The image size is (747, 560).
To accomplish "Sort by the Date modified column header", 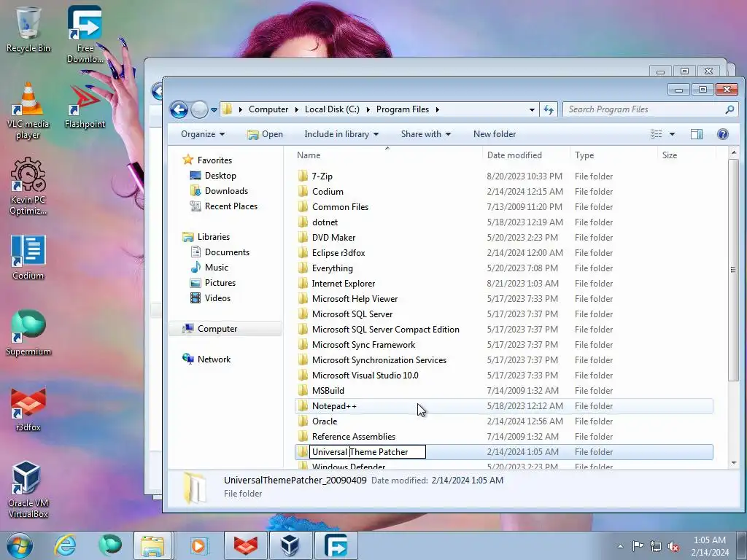I will click(x=526, y=155).
